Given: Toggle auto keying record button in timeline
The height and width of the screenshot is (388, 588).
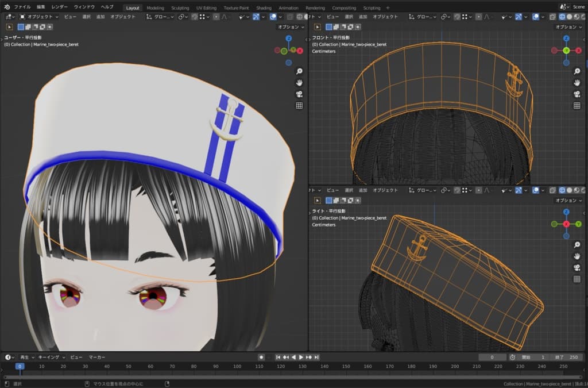Looking at the screenshot, I should coord(261,357).
